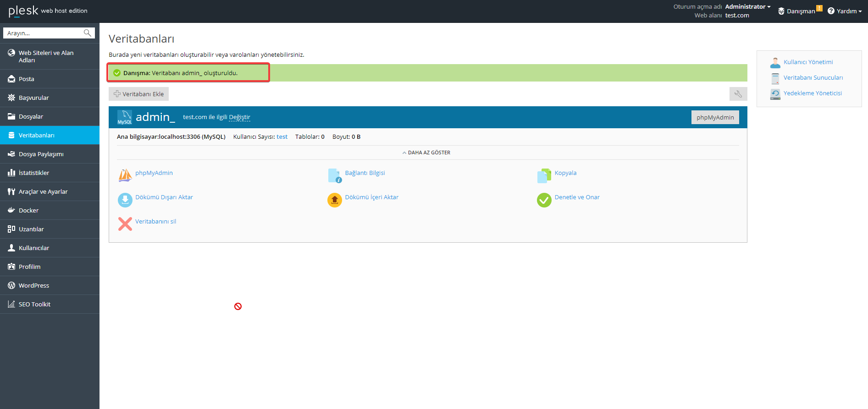Click the Profilim icon

11,267
